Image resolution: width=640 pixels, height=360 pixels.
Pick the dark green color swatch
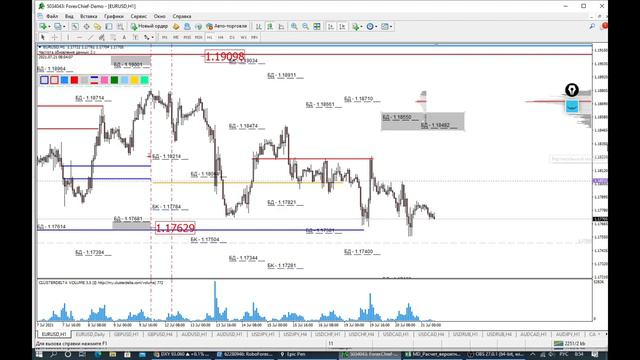click(114, 80)
